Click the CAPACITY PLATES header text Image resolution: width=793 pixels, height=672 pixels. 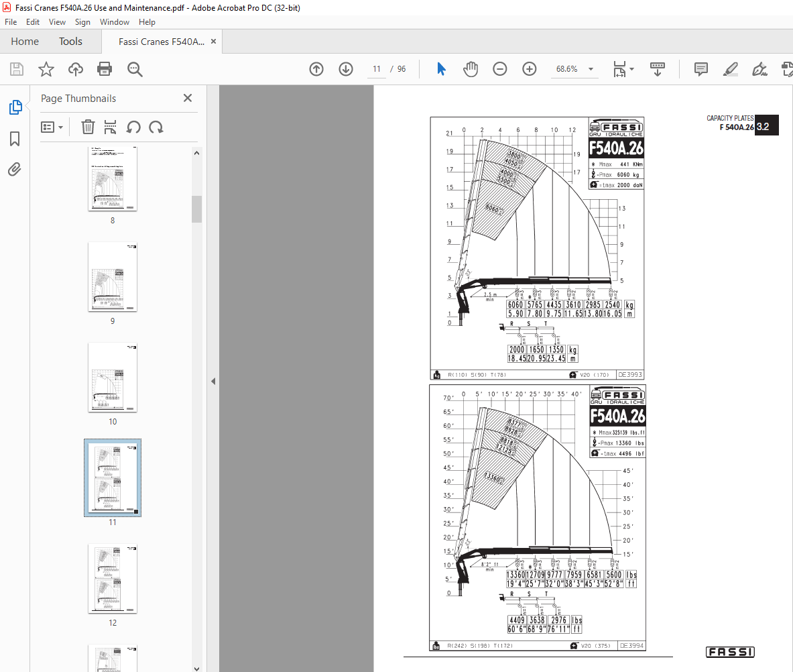[x=730, y=118]
